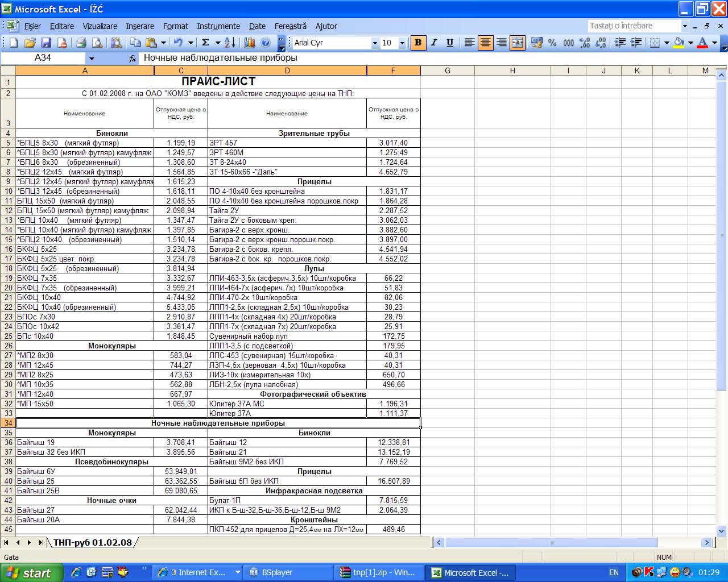This screenshot has height=582, width=728.
Task: Create a new blank workbook
Action: 14,43
